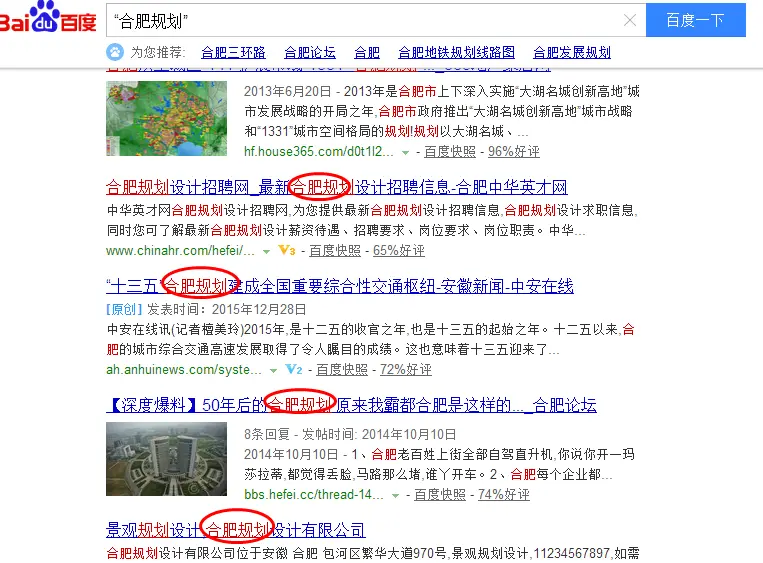Open 景观规划设计 合肥规划设计有限公司 result title
Image resolution: width=763 pixels, height=563 pixels.
pyautogui.click(x=236, y=530)
